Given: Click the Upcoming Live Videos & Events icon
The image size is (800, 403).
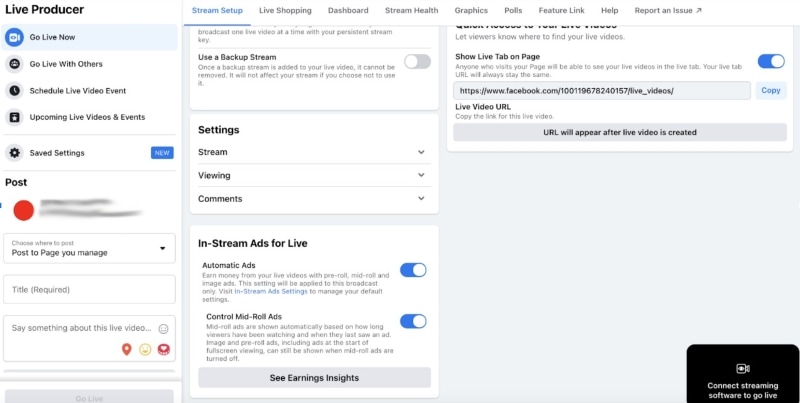Looking at the screenshot, I should pos(15,117).
